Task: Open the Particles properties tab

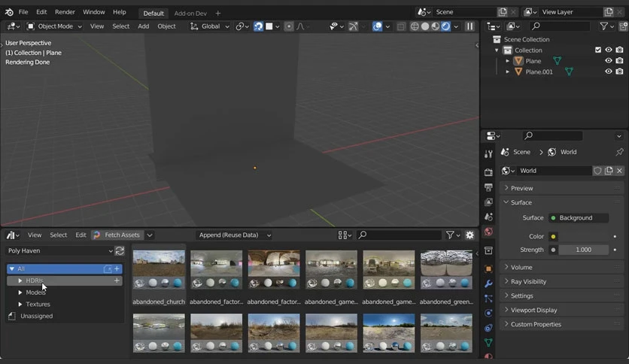Action: pos(488,299)
